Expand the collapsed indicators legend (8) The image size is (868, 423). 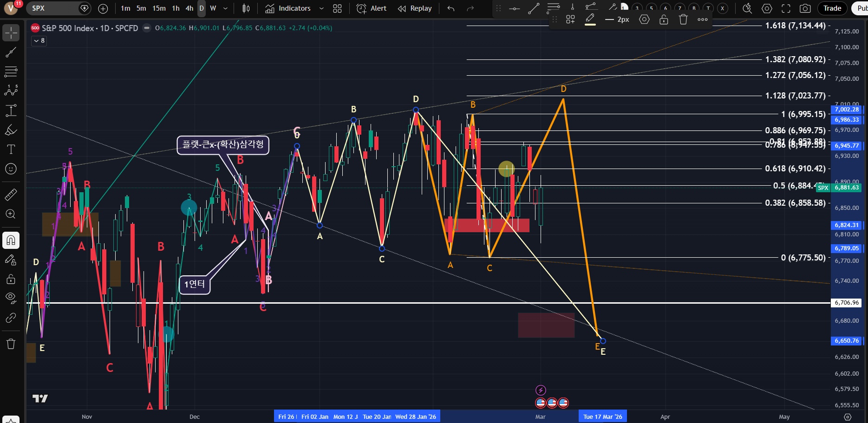[x=39, y=41]
